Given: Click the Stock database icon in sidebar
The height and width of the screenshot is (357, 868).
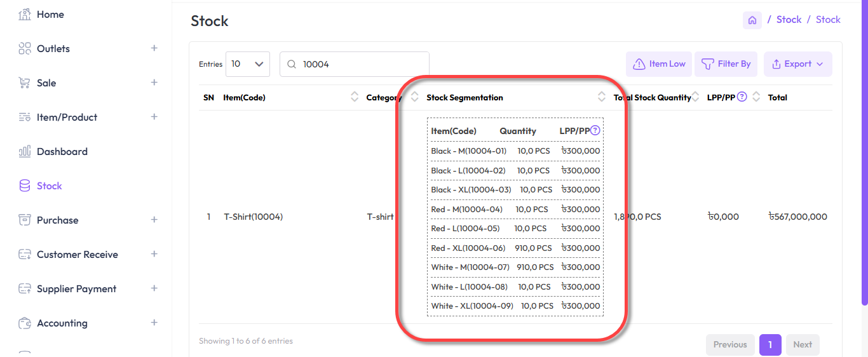Looking at the screenshot, I should [x=25, y=186].
